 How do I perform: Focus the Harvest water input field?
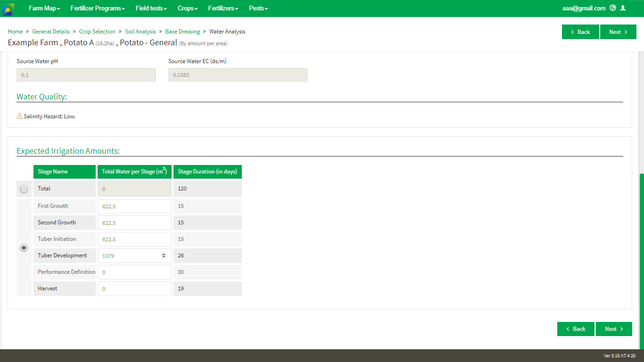pos(134,288)
